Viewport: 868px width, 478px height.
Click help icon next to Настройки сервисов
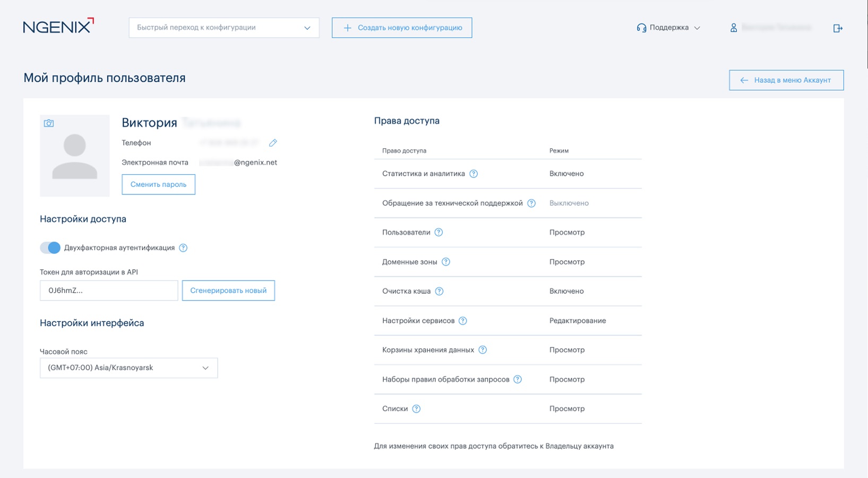(x=463, y=321)
